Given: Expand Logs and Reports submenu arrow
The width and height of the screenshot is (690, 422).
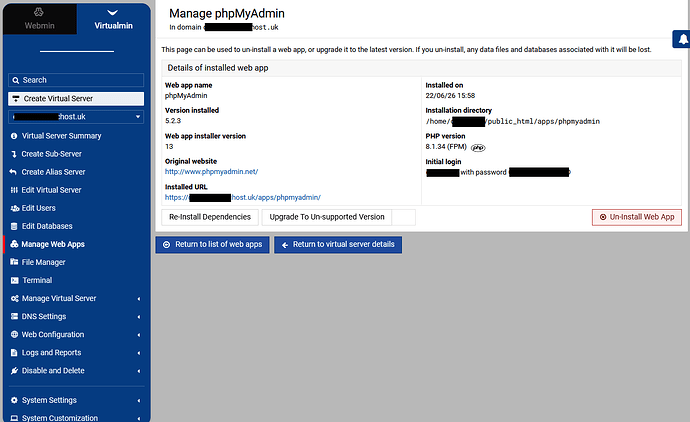Looking at the screenshot, I should pos(139,353).
